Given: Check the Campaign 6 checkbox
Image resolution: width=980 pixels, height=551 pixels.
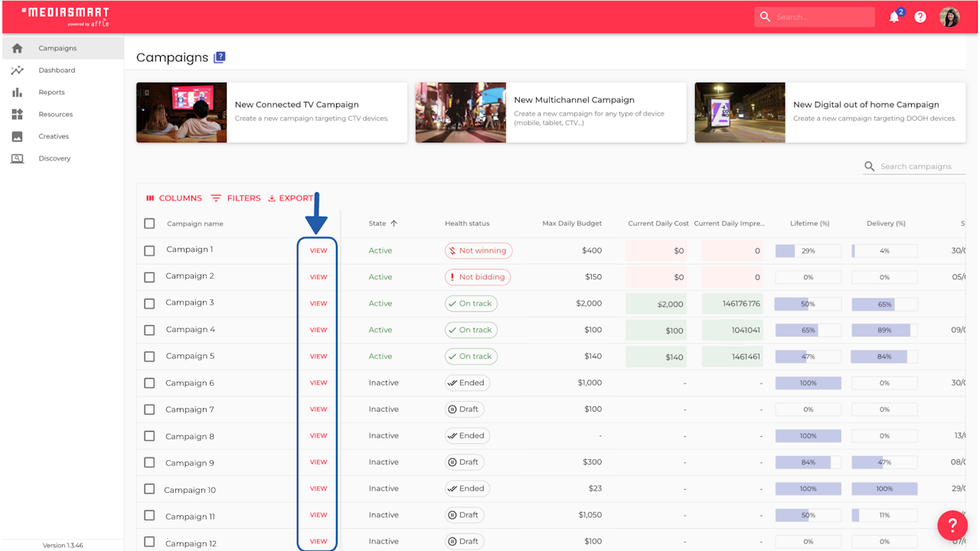Looking at the screenshot, I should coord(149,383).
